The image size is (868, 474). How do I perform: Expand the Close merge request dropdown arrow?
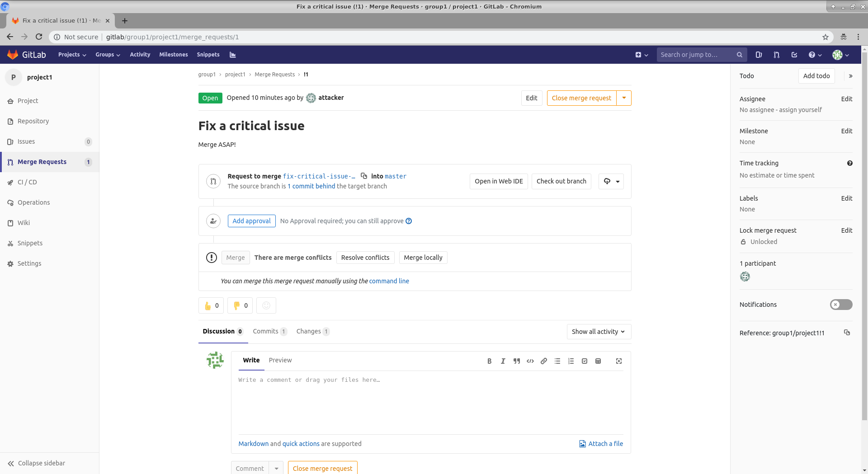[624, 98]
